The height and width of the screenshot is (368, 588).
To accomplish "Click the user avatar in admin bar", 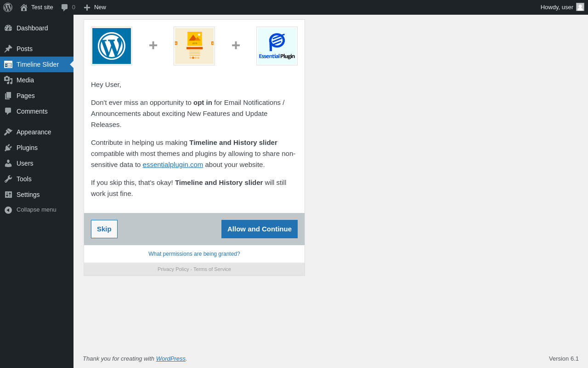I will [580, 7].
